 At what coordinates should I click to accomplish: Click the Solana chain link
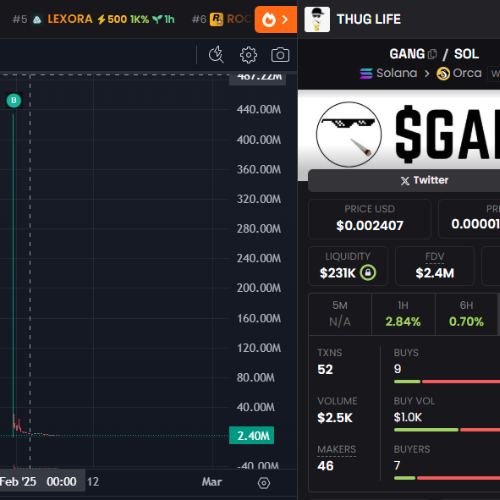[388, 73]
